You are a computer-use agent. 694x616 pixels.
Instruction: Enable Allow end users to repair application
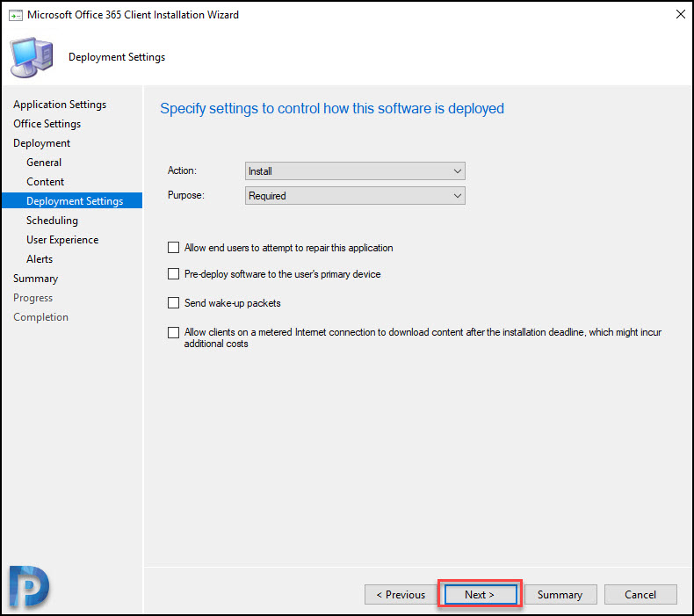tap(174, 247)
